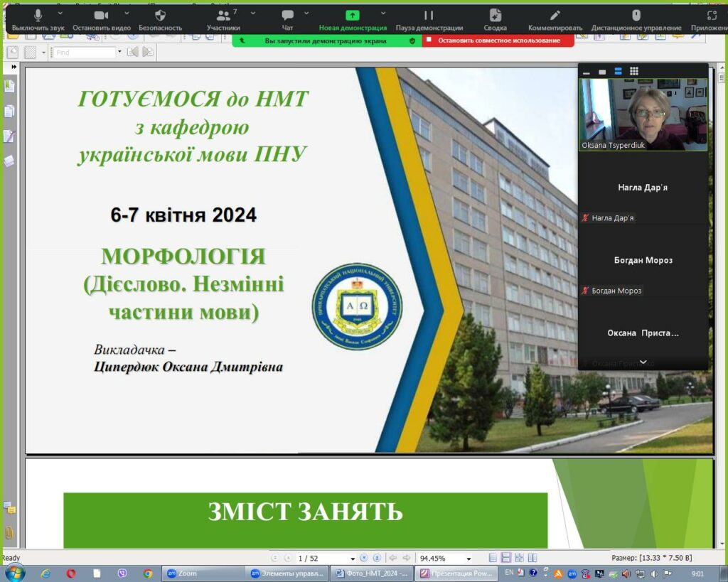
Task: Click Stop Share (Остановить совместное использование)
Action: tap(498, 41)
